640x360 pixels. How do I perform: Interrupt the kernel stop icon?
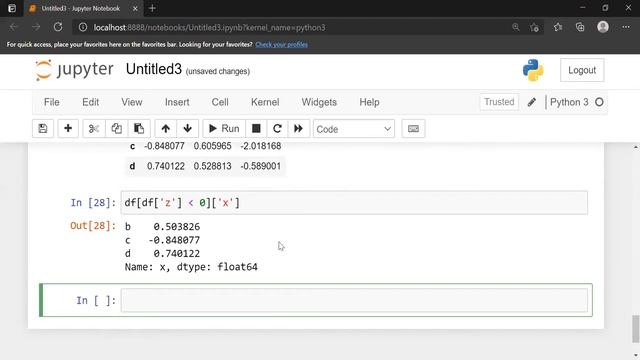click(256, 129)
